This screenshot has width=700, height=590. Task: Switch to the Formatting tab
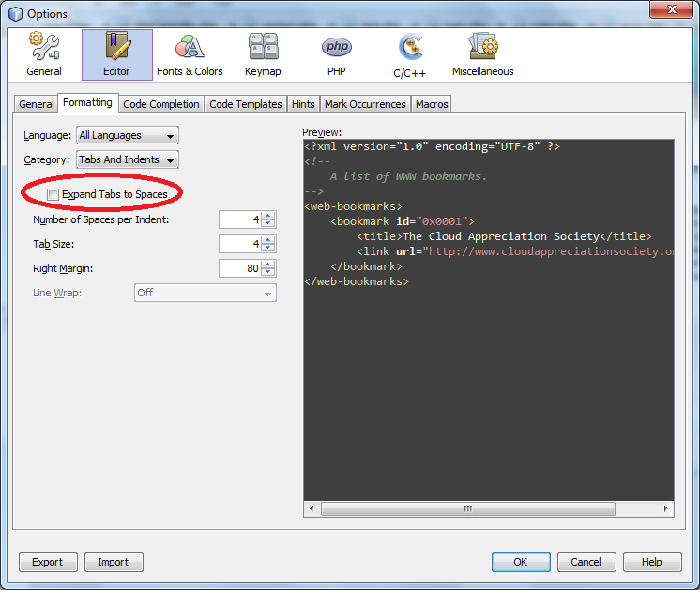click(x=87, y=102)
